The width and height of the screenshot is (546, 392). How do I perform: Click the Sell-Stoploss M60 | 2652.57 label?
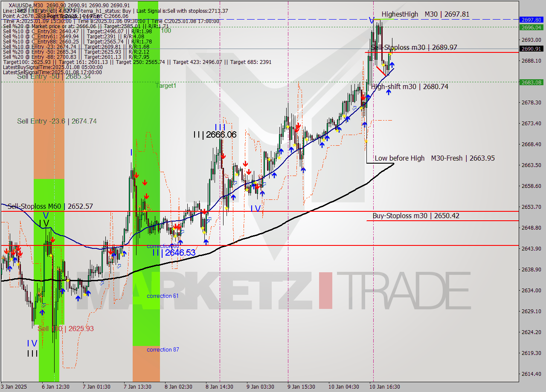point(50,206)
